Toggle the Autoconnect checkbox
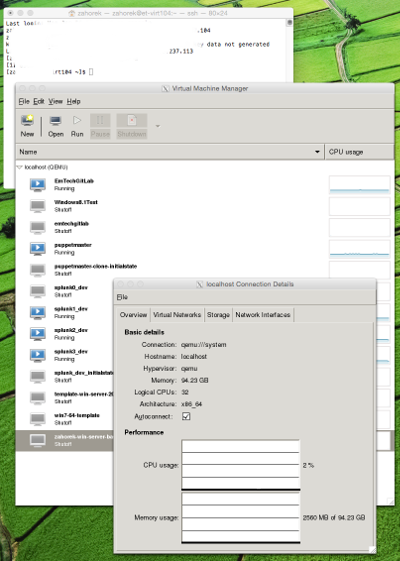400x561 pixels. pos(186,416)
